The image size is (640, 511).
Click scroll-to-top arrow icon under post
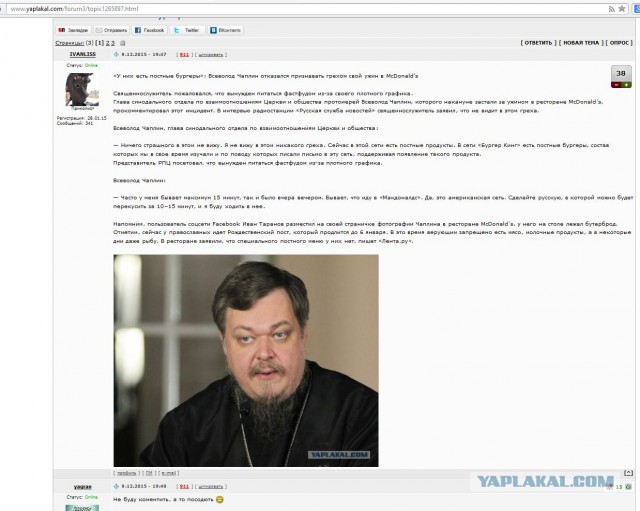(629, 473)
